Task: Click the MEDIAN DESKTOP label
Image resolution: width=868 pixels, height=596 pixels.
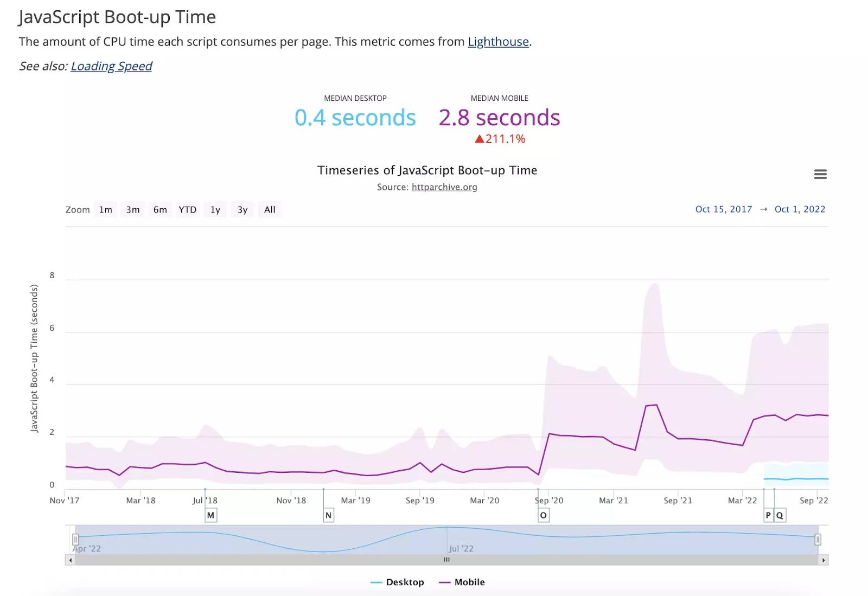Action: [355, 98]
